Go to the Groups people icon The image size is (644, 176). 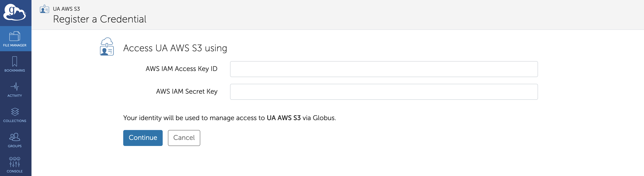pos(14,137)
